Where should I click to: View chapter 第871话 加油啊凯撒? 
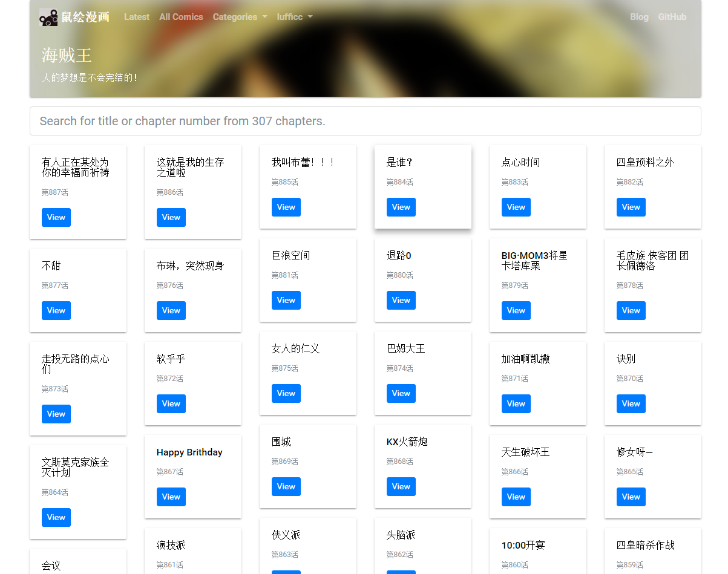point(516,404)
